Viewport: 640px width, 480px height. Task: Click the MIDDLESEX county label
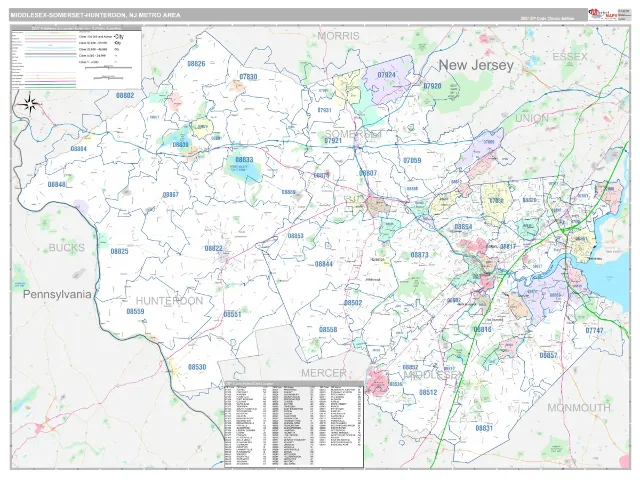coord(433,375)
